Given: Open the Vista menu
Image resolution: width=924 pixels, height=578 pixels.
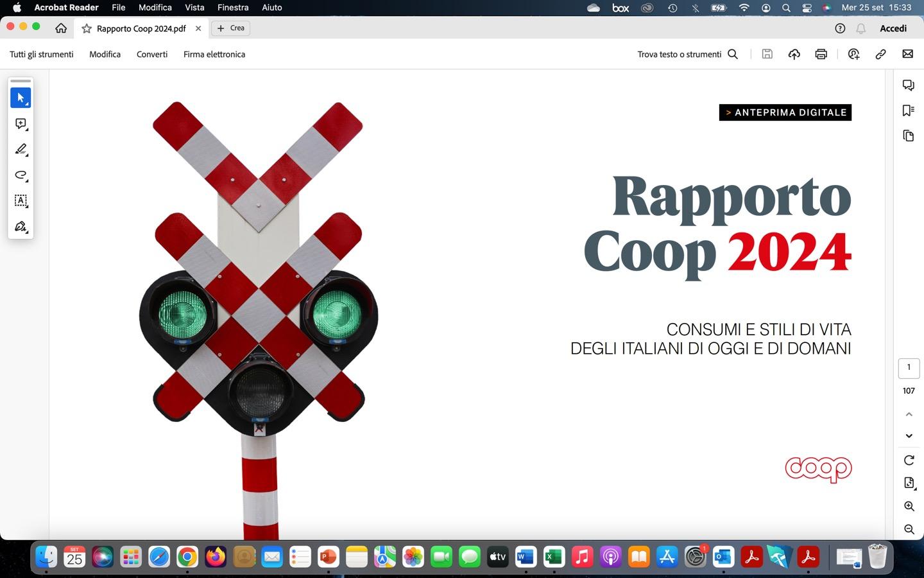Looking at the screenshot, I should click(x=194, y=8).
